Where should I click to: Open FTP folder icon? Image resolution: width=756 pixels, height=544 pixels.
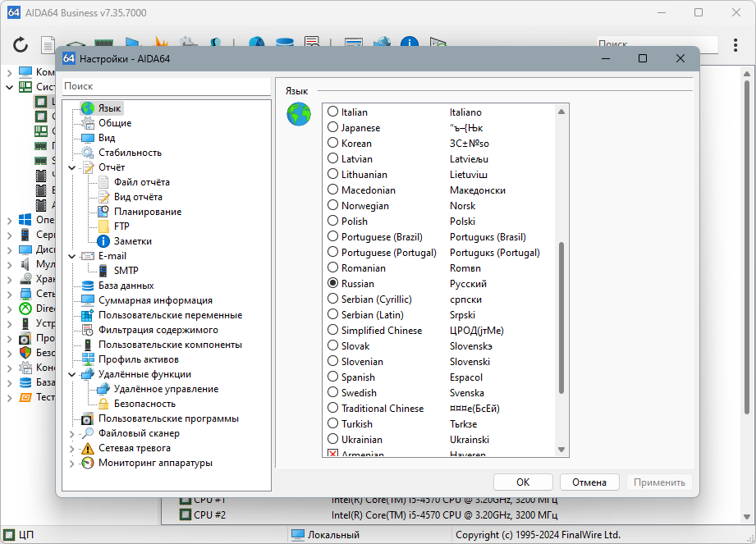(x=103, y=226)
